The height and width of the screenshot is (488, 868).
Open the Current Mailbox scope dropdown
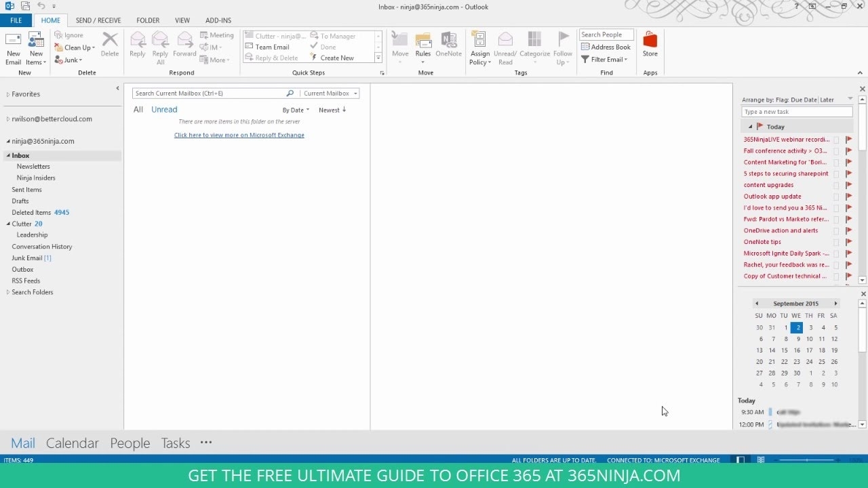(331, 94)
